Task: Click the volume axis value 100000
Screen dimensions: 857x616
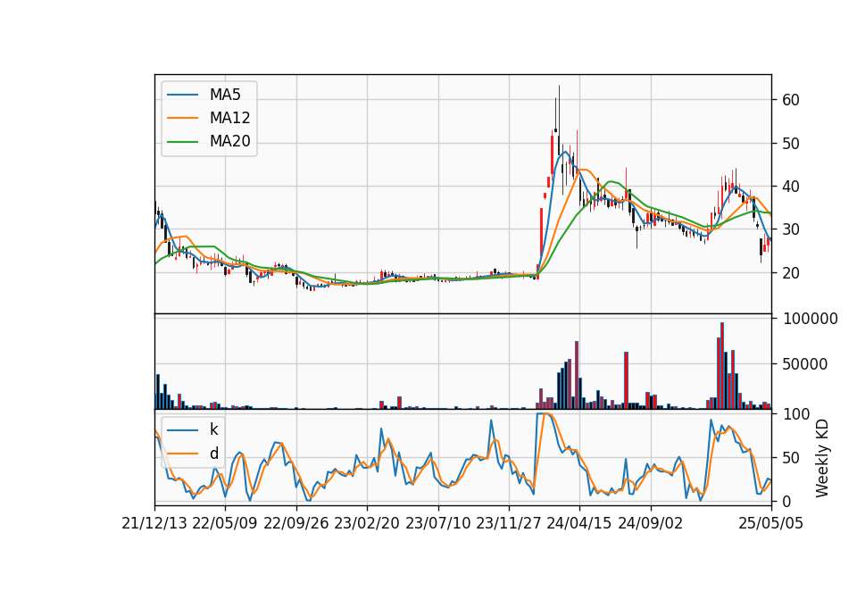Action: (810, 320)
